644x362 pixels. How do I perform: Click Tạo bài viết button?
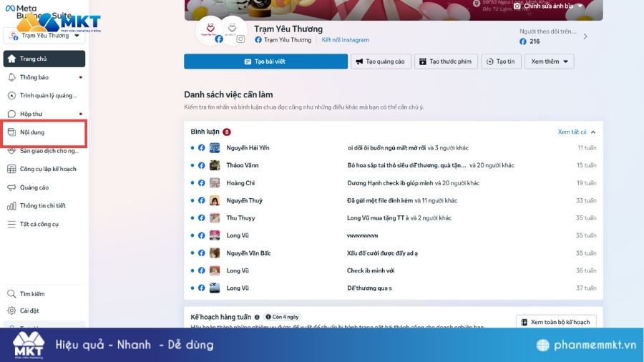pos(265,62)
